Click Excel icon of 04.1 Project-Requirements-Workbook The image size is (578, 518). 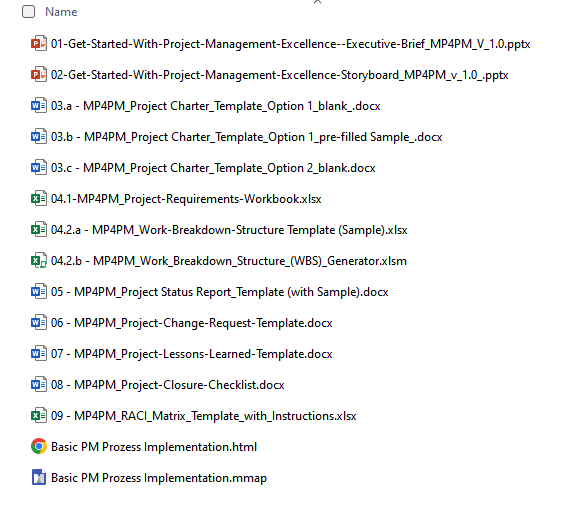coord(39,198)
